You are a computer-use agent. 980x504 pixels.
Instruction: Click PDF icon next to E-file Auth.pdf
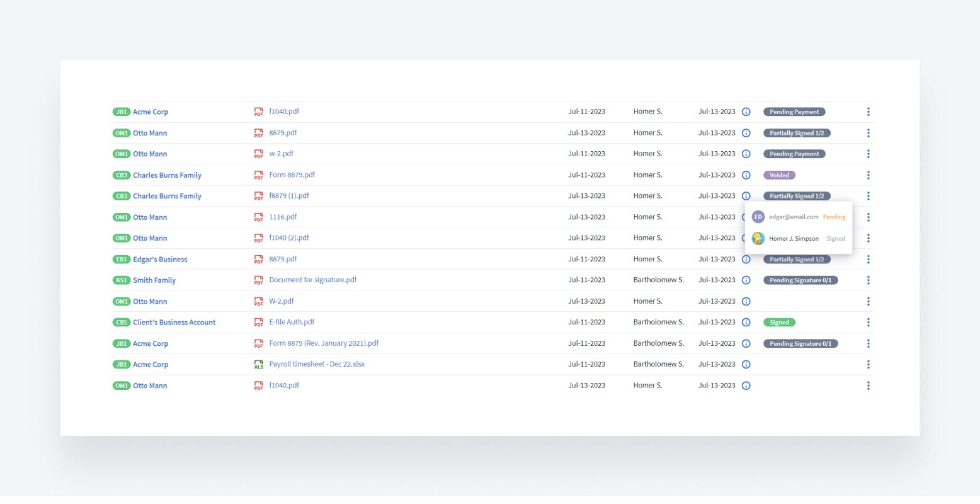pos(258,323)
